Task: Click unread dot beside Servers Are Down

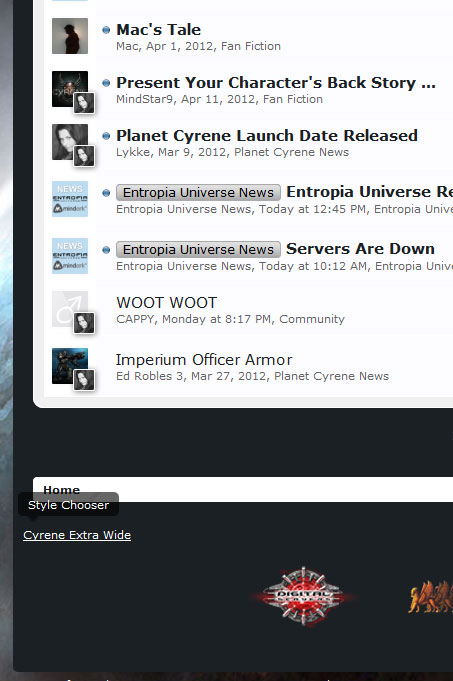Action: [106, 250]
